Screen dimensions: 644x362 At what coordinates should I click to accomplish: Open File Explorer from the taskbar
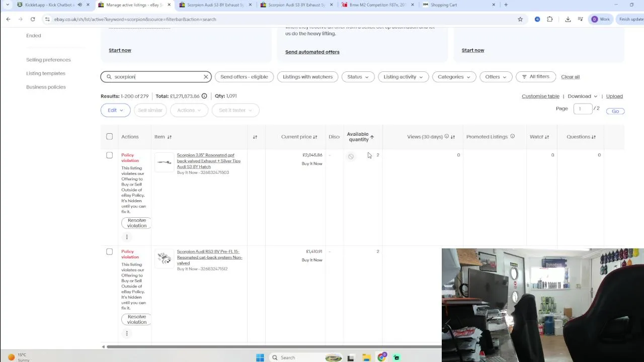coord(367,357)
